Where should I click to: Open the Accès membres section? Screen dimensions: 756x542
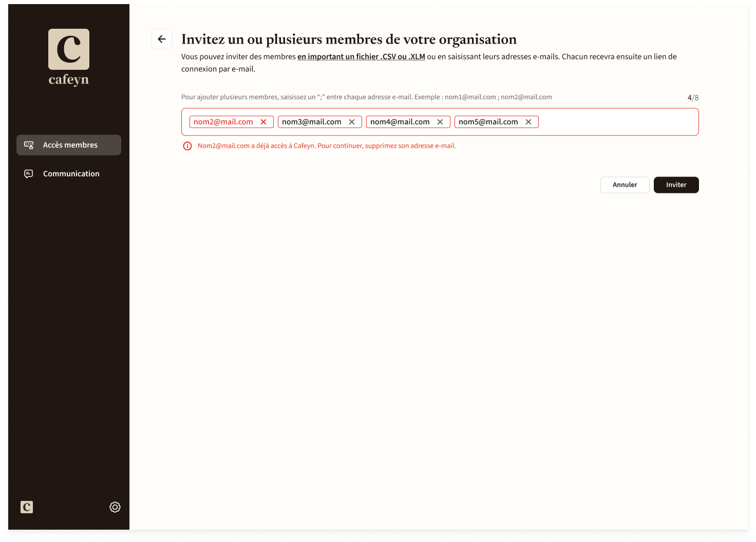69,145
